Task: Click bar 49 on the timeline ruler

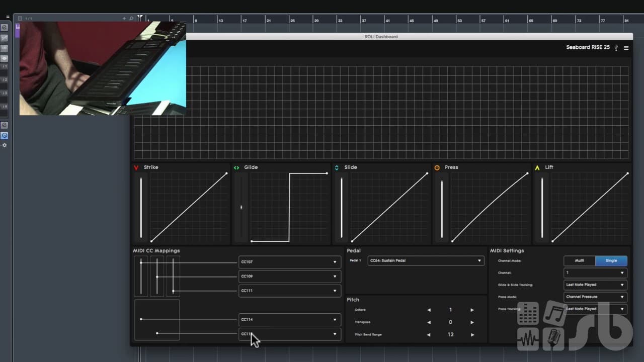Action: (436, 21)
